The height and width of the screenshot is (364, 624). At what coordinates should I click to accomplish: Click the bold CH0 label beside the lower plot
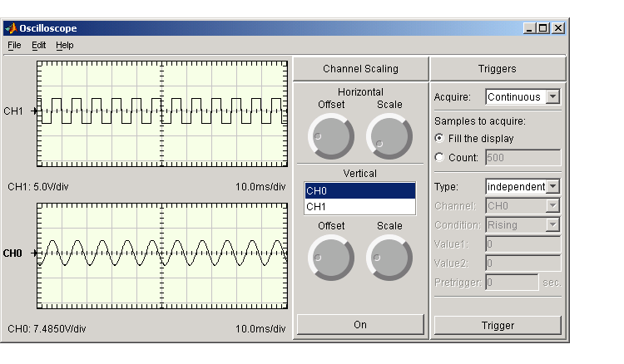click(12, 253)
